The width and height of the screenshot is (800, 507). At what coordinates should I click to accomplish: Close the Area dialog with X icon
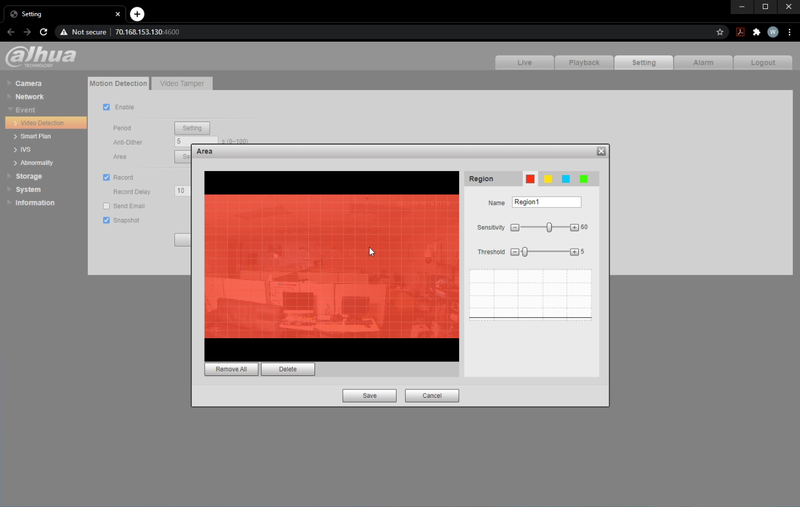point(601,151)
